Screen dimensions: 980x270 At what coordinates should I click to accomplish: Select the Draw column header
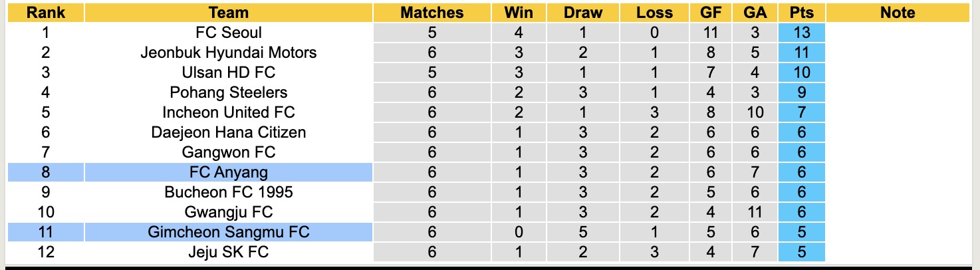pos(583,13)
